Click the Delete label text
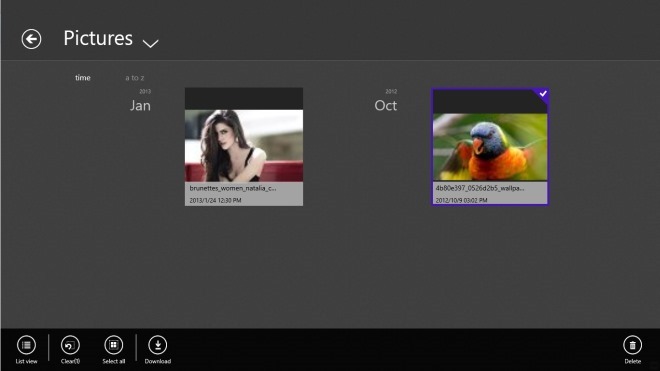 tap(633, 361)
